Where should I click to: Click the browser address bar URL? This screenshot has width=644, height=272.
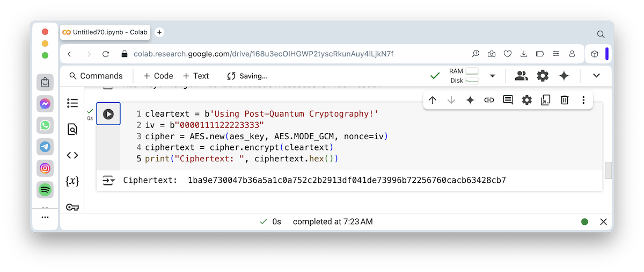pos(263,54)
